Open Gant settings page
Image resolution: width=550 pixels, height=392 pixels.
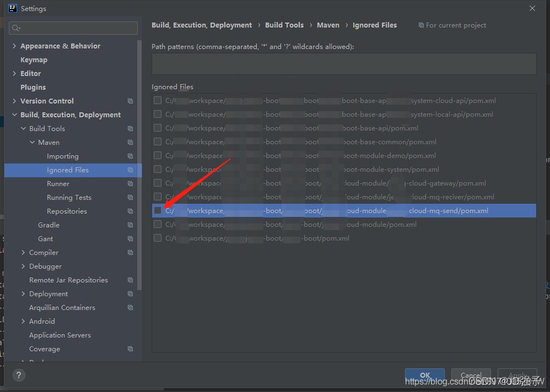[x=46, y=238]
